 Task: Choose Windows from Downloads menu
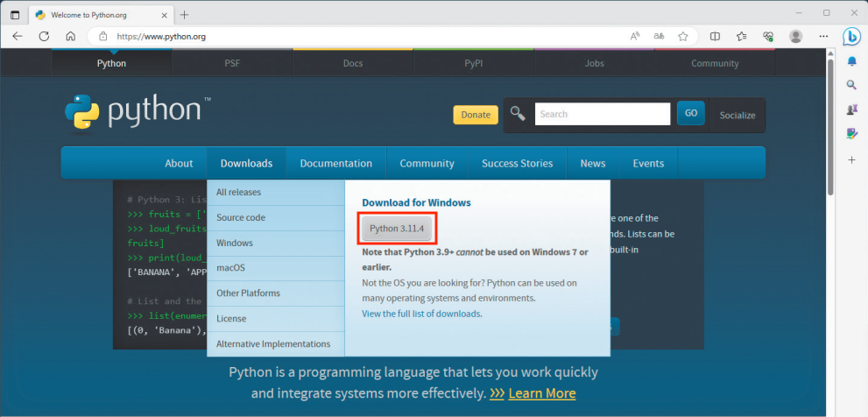click(276, 244)
